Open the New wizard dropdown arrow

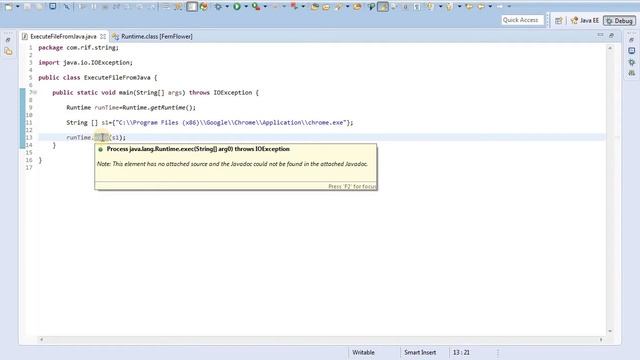pyautogui.click(x=18, y=7)
